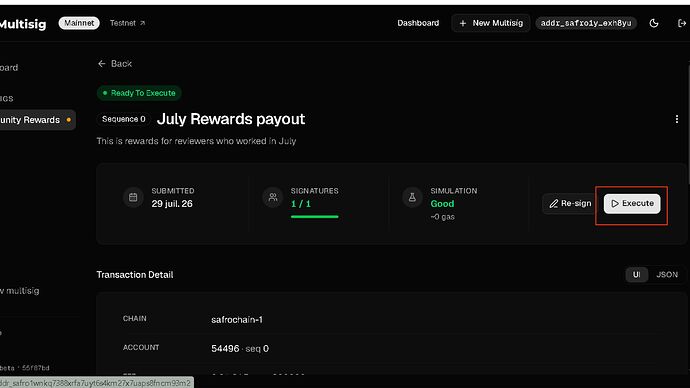Viewport: 690px width, 388px height.
Task: Click the simulation flask icon
Action: (x=412, y=198)
